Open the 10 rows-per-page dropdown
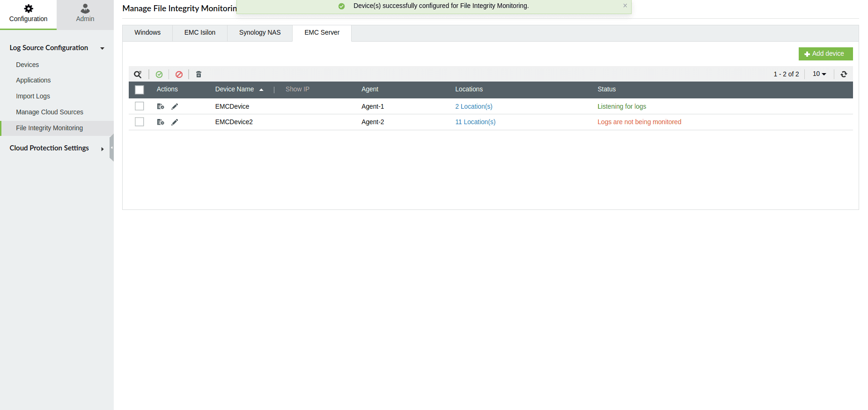This screenshot has height=410, width=868. pyautogui.click(x=819, y=74)
